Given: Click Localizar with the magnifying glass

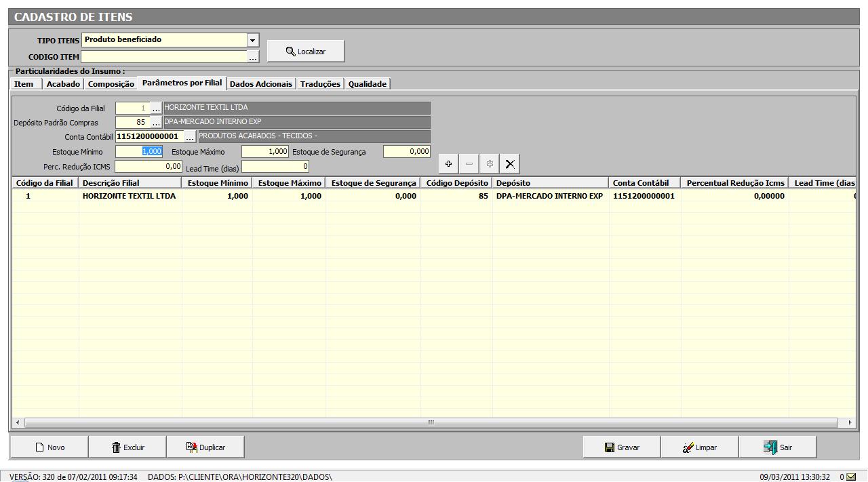Looking at the screenshot, I should (306, 52).
